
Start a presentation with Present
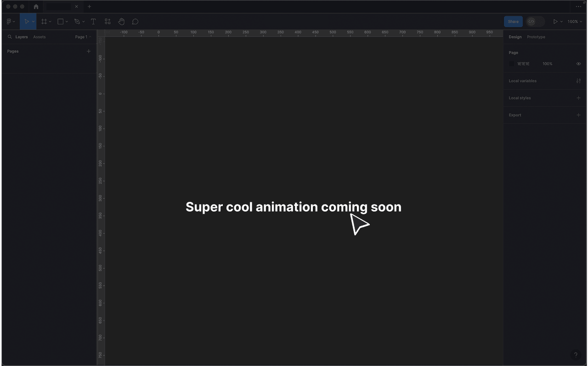[556, 21]
